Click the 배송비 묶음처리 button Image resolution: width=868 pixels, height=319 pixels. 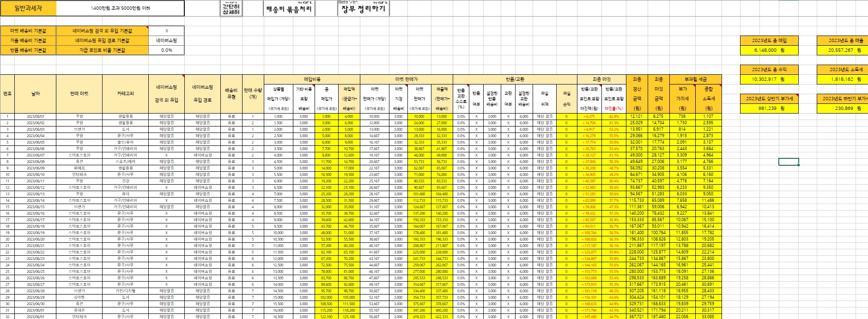(x=290, y=8)
